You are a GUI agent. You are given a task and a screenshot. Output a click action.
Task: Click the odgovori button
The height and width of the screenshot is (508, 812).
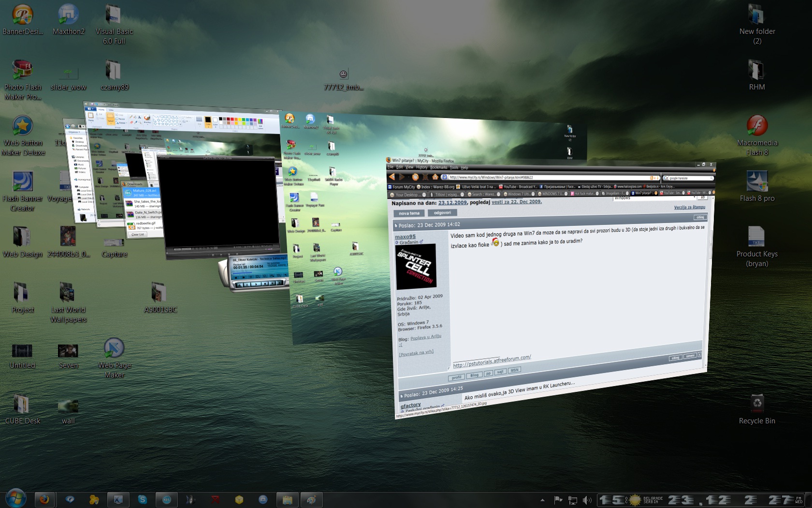[442, 212]
